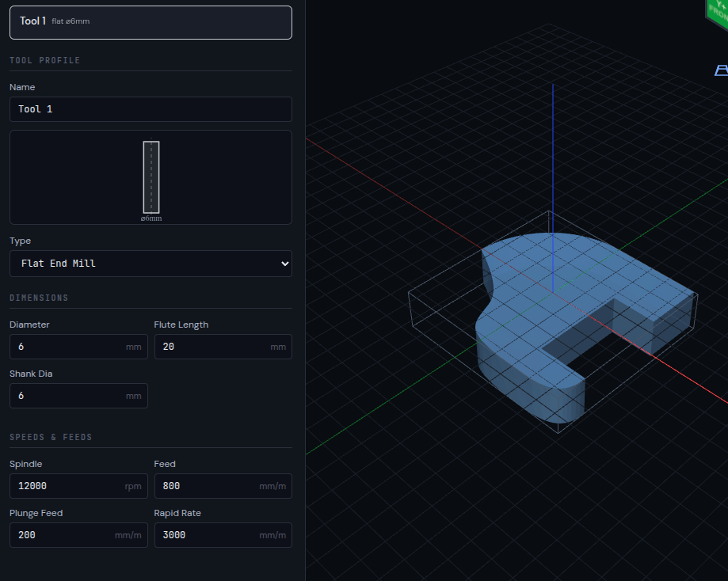The height and width of the screenshot is (581, 728).
Task: Click the end mill profile preview image
Action: (x=151, y=177)
